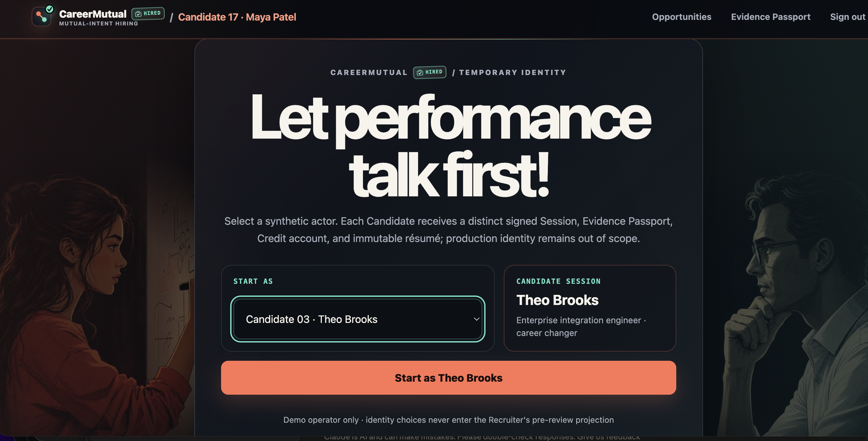Screen dimensions: 868x441
Task: Expand the Start As dropdown chevron
Action: (476, 319)
